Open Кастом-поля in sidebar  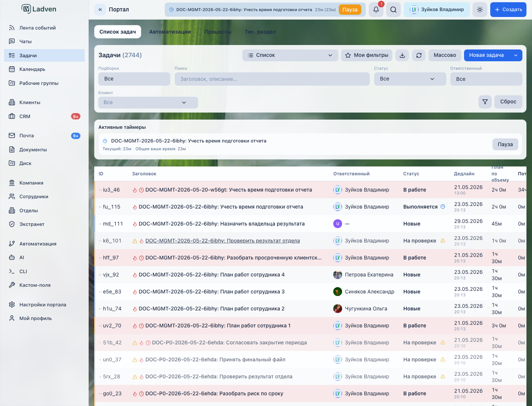point(44,285)
